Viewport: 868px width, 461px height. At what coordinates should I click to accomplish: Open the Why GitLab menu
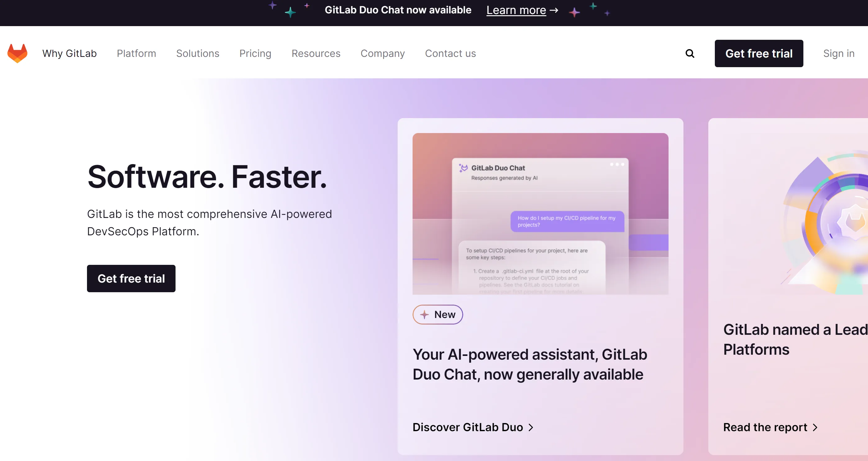[69, 53]
